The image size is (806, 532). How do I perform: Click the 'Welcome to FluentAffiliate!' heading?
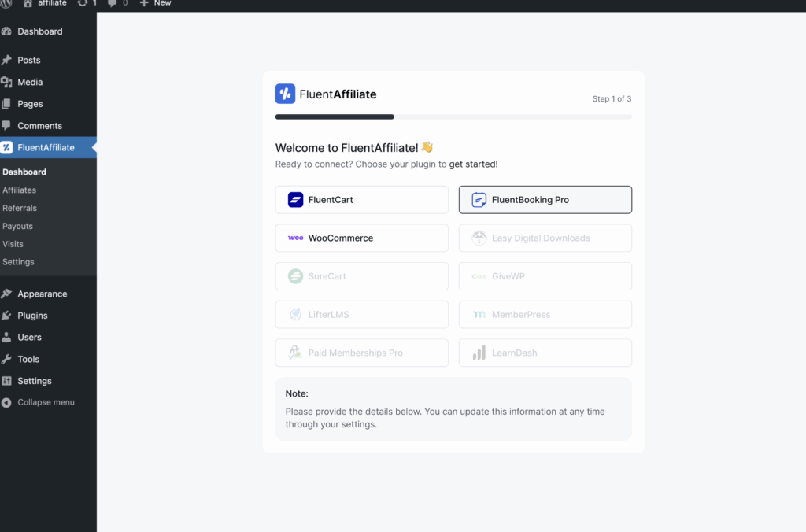[354, 148]
